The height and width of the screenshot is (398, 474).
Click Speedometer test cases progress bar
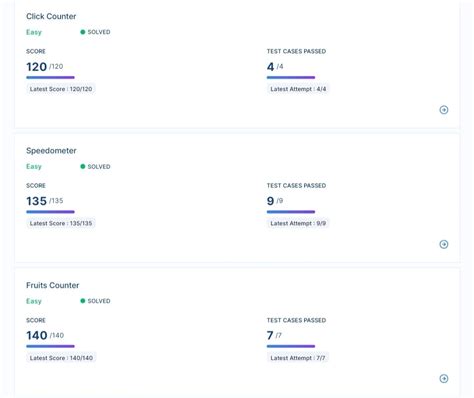(x=291, y=212)
